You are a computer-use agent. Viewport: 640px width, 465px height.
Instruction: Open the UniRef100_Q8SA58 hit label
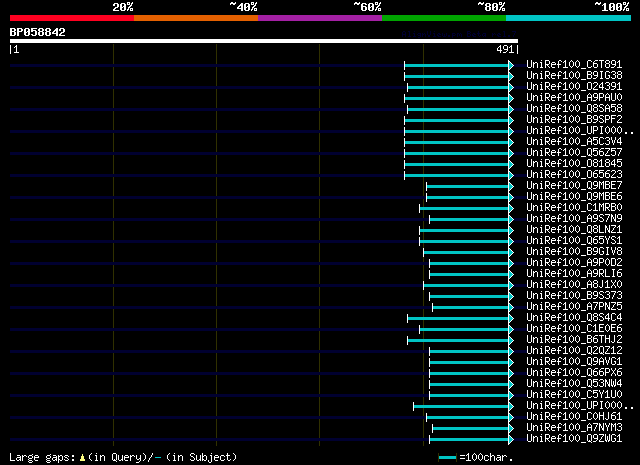[x=574, y=109]
